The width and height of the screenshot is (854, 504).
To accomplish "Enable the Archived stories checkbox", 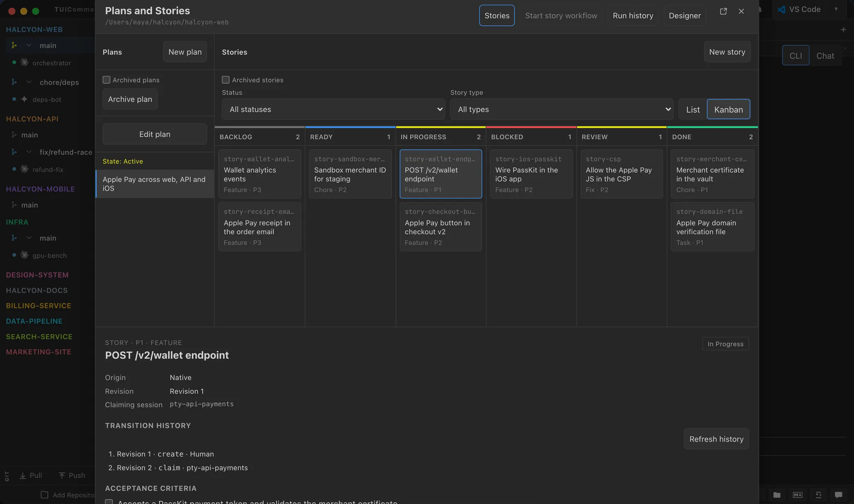I will (226, 80).
